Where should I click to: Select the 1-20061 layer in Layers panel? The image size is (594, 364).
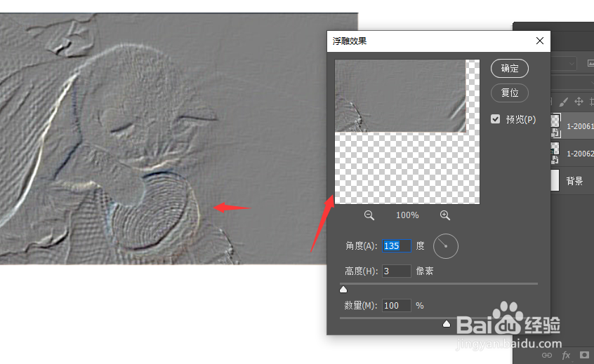[x=572, y=126]
